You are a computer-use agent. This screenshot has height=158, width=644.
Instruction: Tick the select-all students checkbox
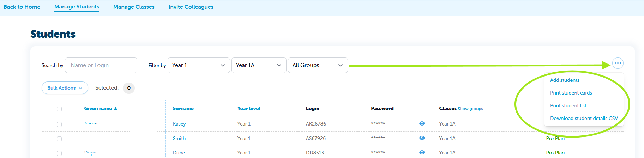pyautogui.click(x=59, y=109)
